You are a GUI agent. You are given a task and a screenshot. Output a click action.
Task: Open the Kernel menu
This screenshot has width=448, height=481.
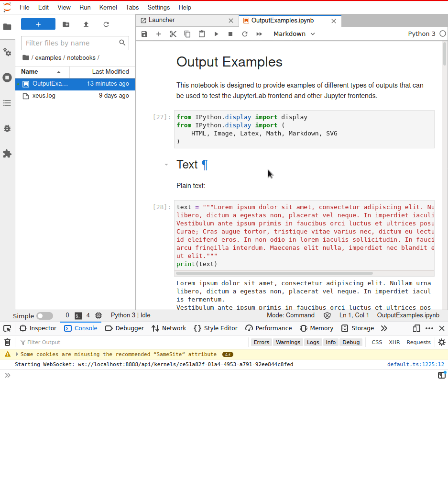pyautogui.click(x=108, y=7)
